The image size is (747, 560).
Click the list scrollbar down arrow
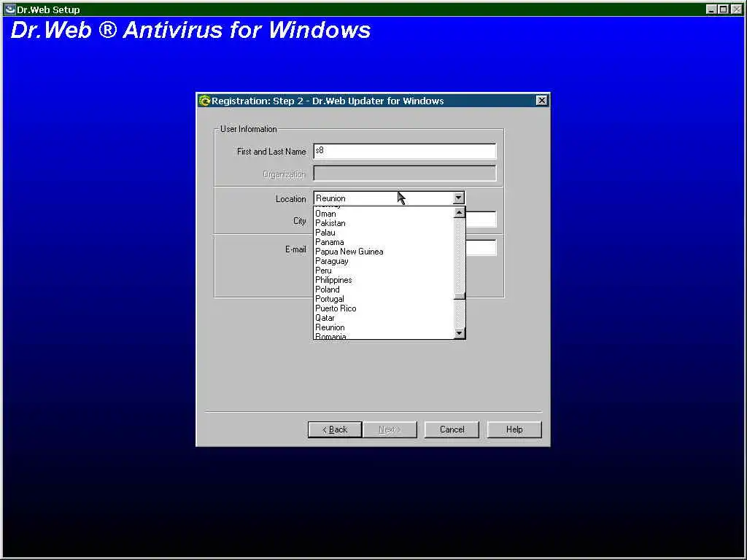tap(460, 333)
